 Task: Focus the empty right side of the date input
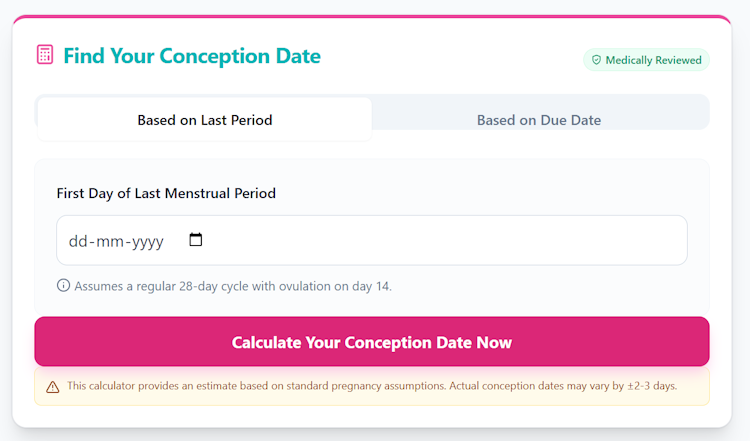450,241
